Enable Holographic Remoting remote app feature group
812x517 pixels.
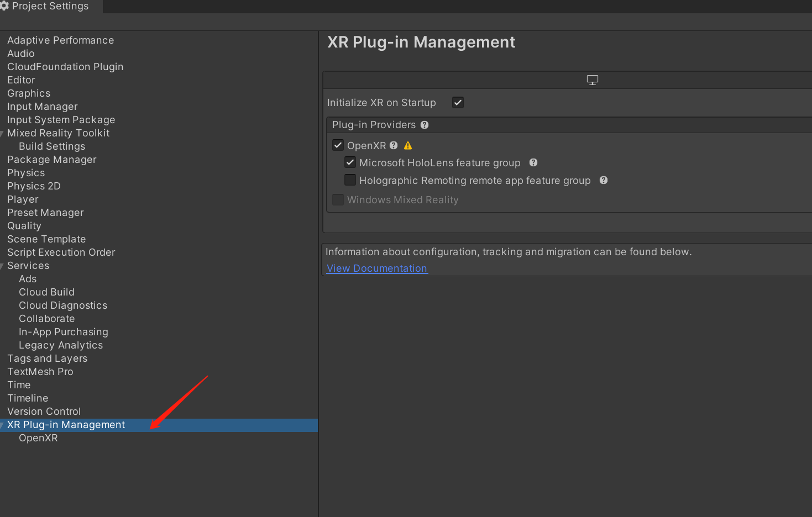point(350,180)
